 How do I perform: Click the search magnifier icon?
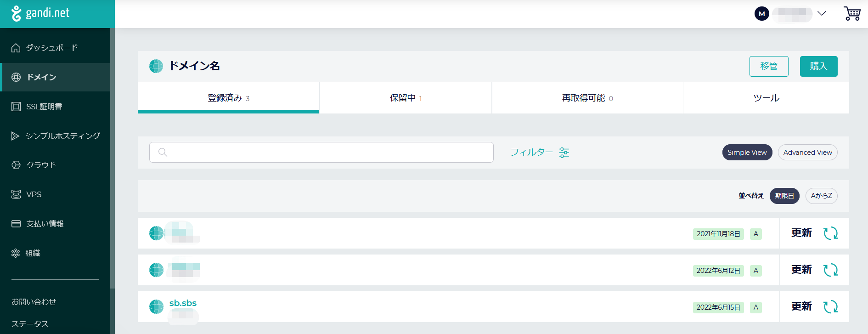point(163,153)
